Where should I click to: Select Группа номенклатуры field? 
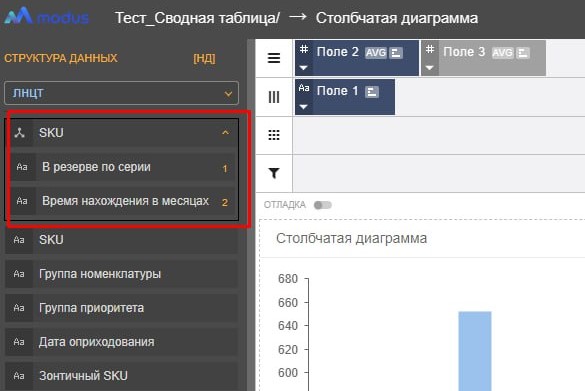coord(121,274)
